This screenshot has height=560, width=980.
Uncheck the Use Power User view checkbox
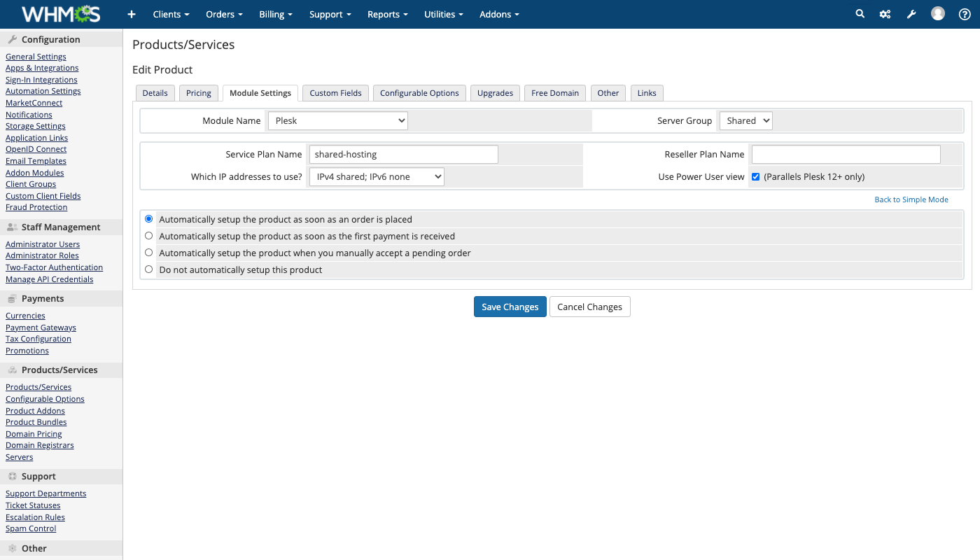coord(755,177)
